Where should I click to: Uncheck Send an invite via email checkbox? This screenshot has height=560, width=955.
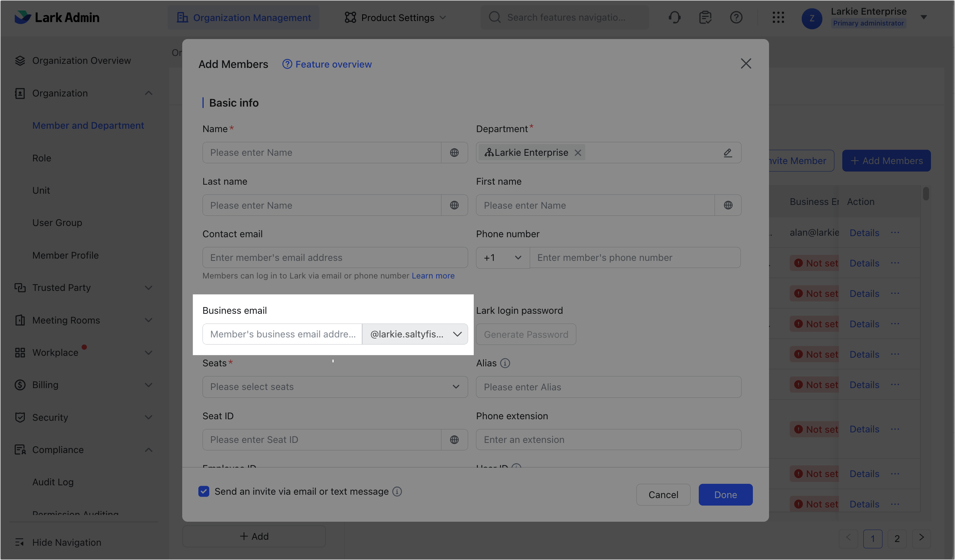[204, 491]
